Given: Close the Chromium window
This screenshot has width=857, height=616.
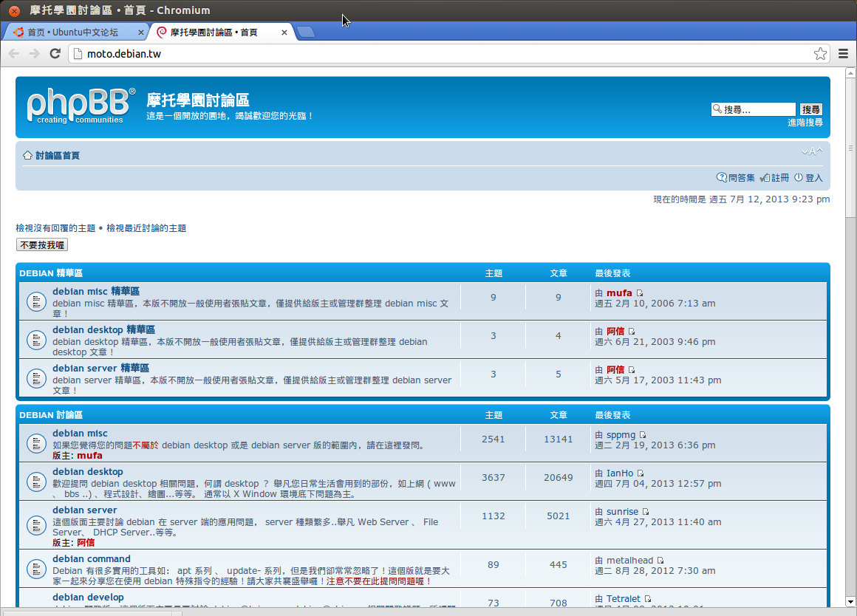Looking at the screenshot, I should 15,10.
